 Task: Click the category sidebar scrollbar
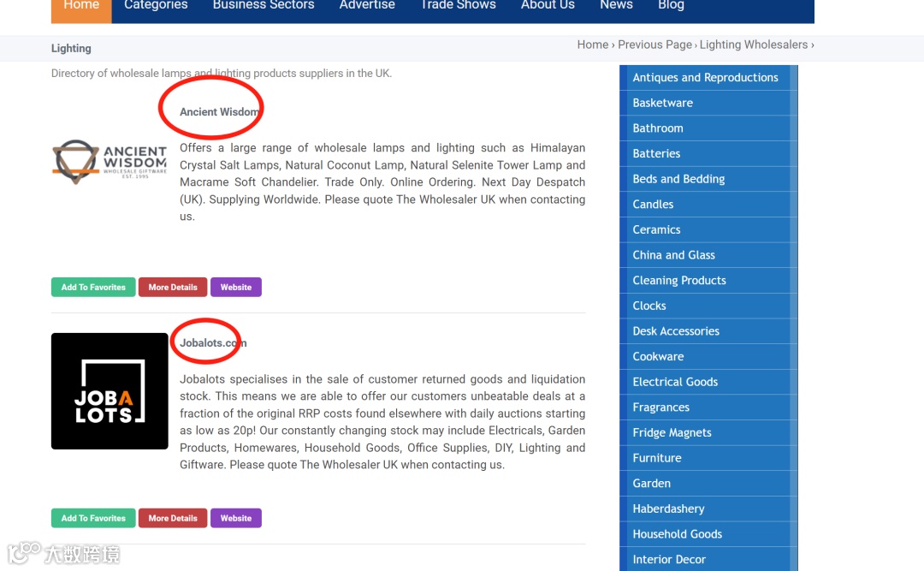[794, 318]
